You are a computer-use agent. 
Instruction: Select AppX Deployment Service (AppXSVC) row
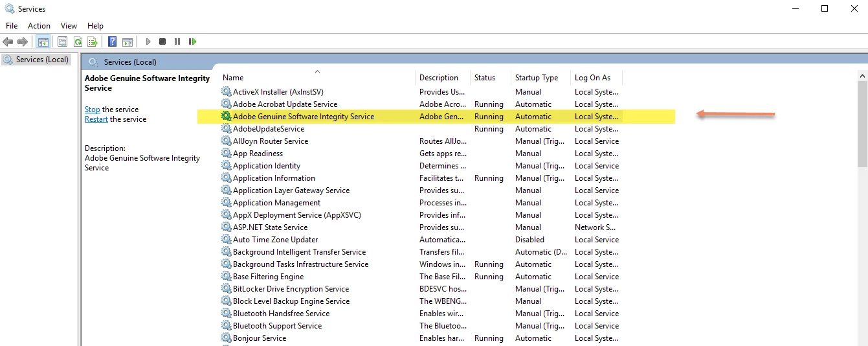point(421,215)
